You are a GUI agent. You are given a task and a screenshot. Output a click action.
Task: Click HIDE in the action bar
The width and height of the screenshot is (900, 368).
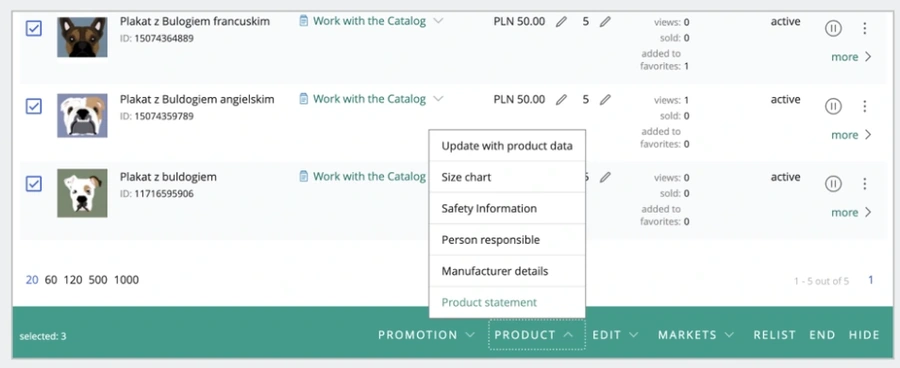coord(864,335)
